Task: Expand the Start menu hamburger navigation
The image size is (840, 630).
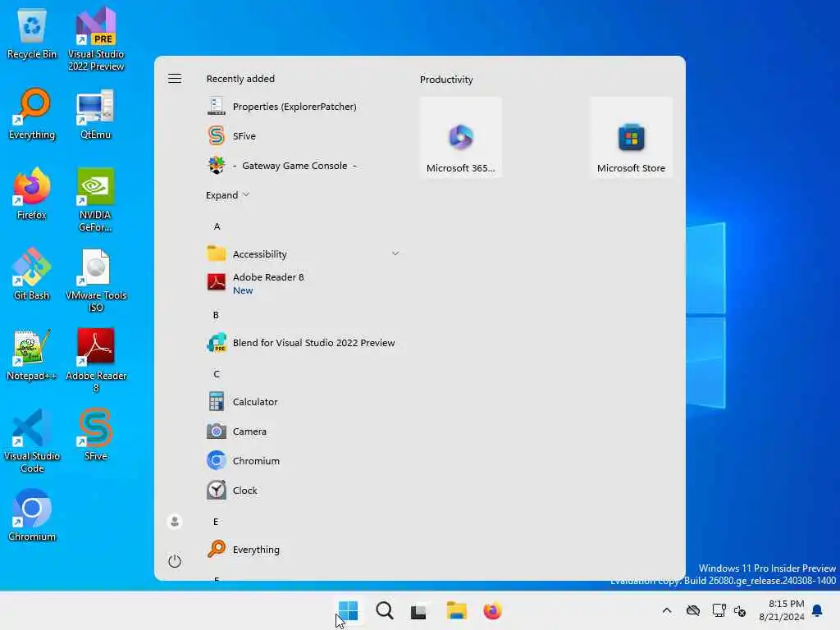Action: click(x=175, y=79)
